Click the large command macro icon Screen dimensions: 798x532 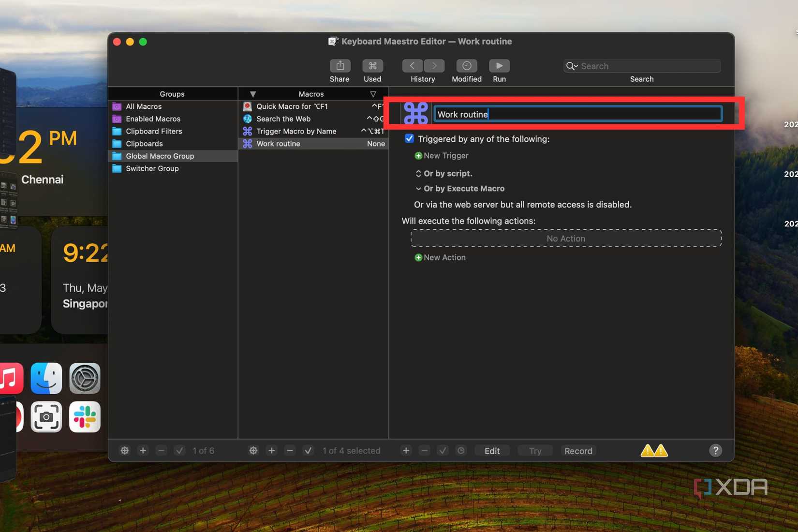pyautogui.click(x=416, y=114)
